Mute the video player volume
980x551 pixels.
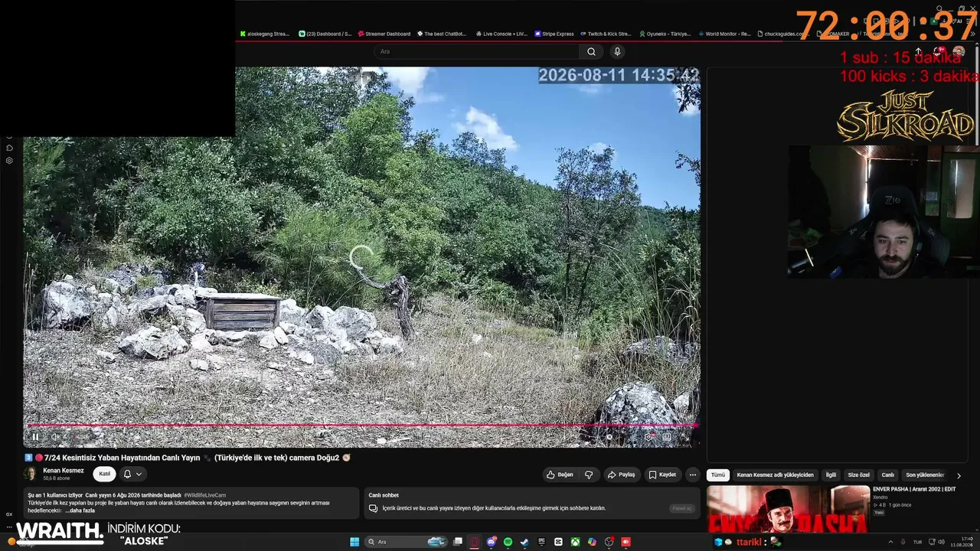pyautogui.click(x=56, y=437)
